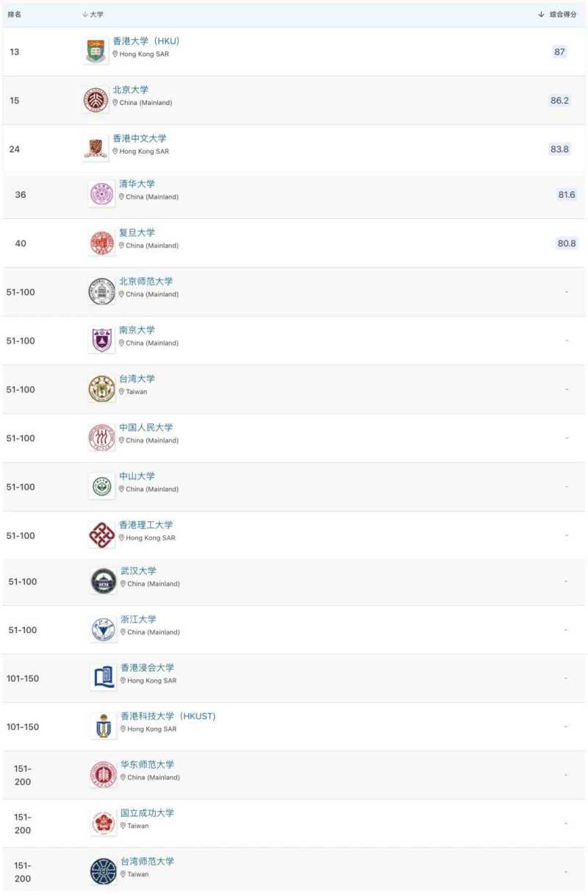Click the 复旦大学 red seal logo

[x=101, y=243]
